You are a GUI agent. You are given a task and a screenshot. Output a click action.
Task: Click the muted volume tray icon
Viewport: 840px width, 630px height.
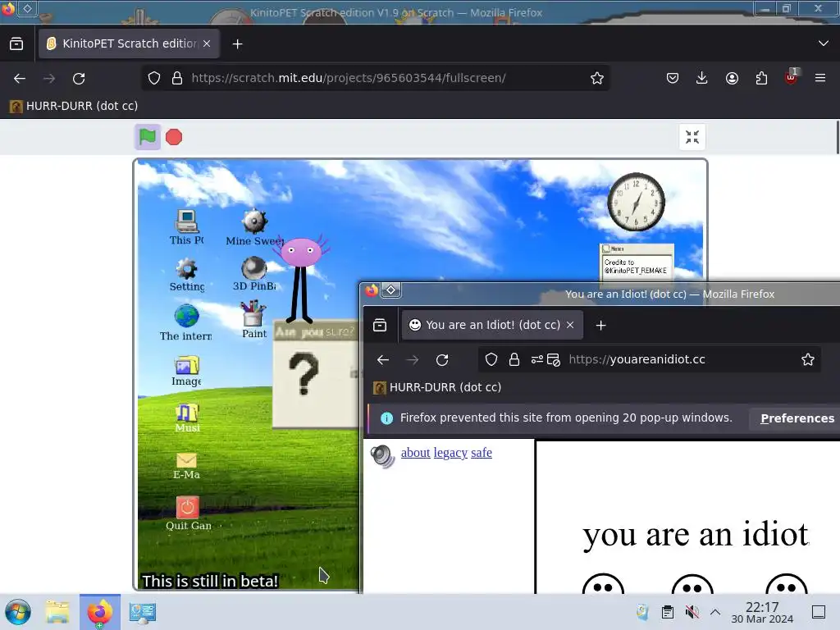click(692, 612)
